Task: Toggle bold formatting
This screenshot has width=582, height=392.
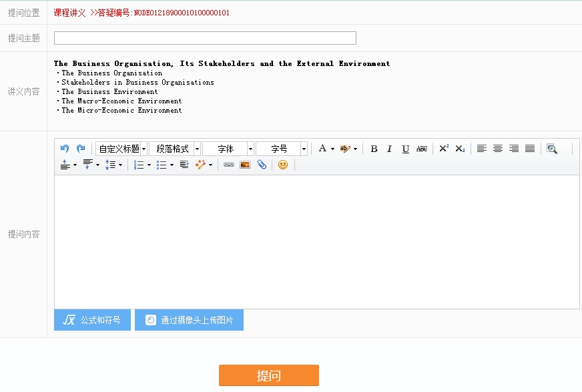Action: click(374, 149)
